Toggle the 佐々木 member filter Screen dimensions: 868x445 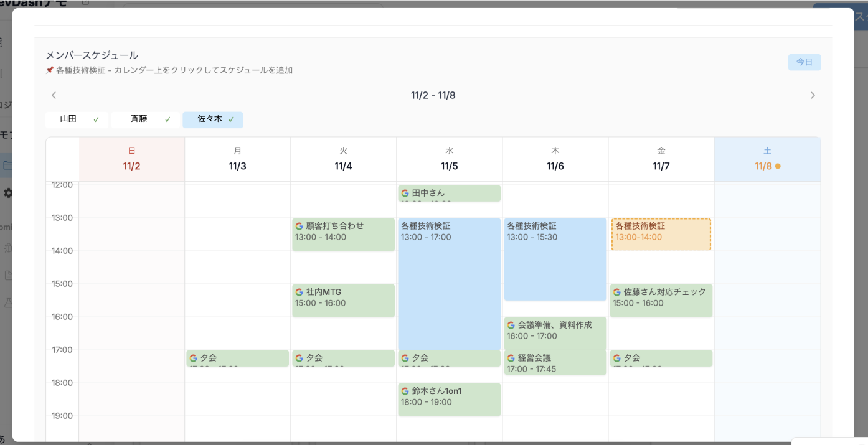[x=212, y=119]
